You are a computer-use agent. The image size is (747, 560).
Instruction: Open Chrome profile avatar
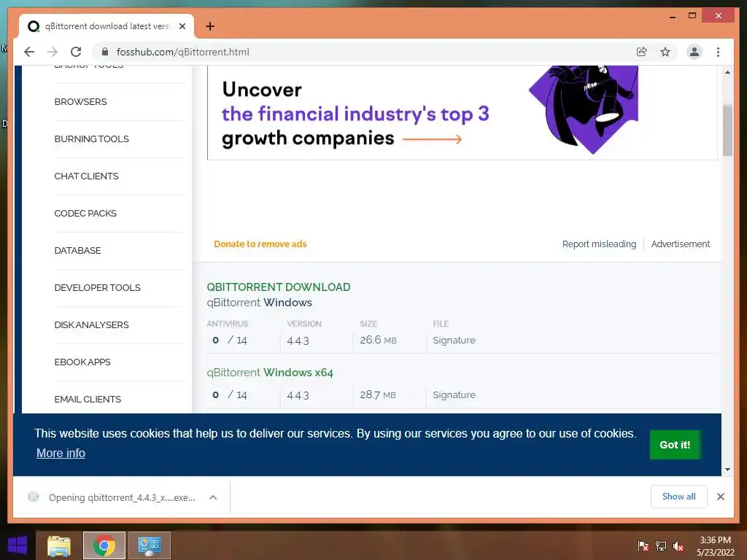coord(694,52)
